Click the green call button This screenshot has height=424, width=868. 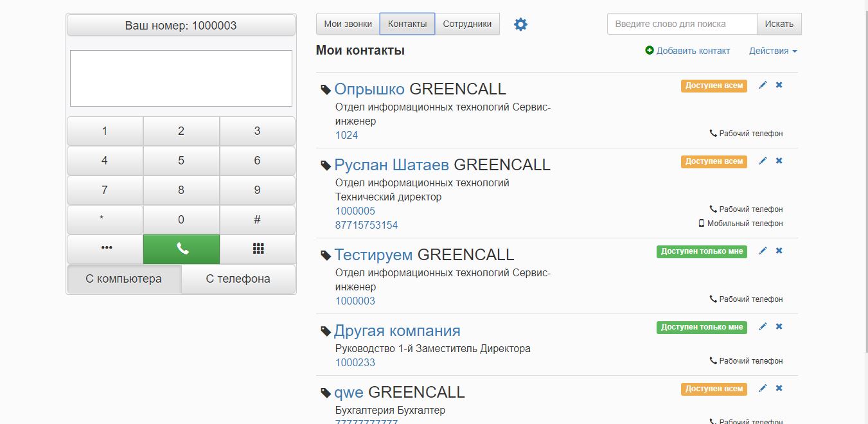(181, 249)
